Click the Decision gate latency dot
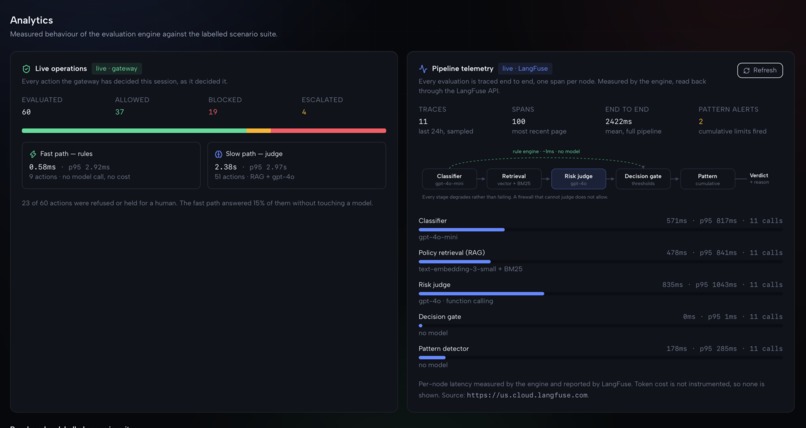This screenshot has width=806, height=428. (420, 326)
